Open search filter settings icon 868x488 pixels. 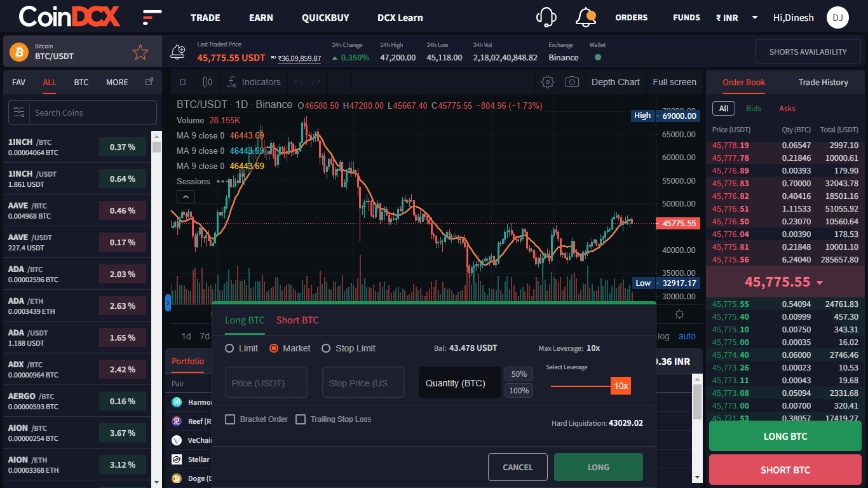pos(19,112)
